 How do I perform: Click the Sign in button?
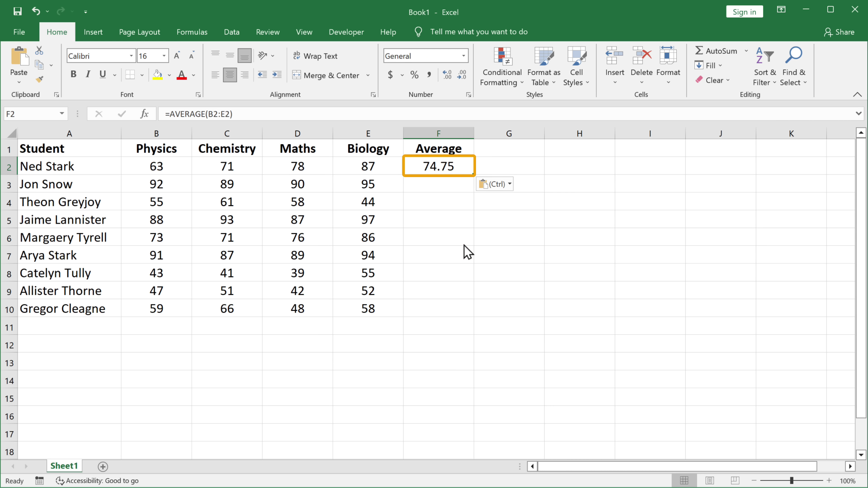(744, 12)
